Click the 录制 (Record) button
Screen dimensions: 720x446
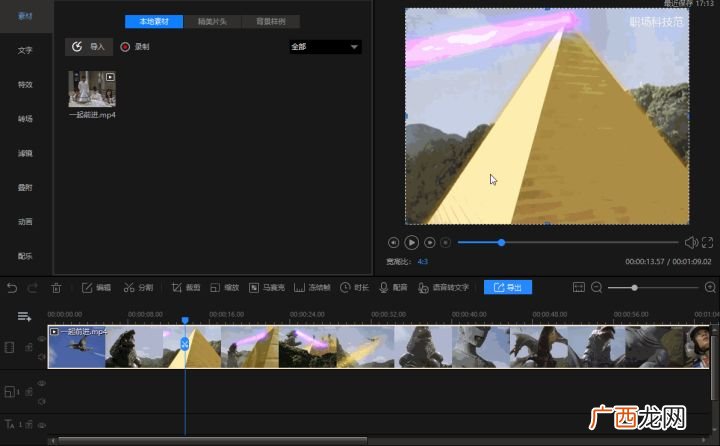[x=135, y=47]
